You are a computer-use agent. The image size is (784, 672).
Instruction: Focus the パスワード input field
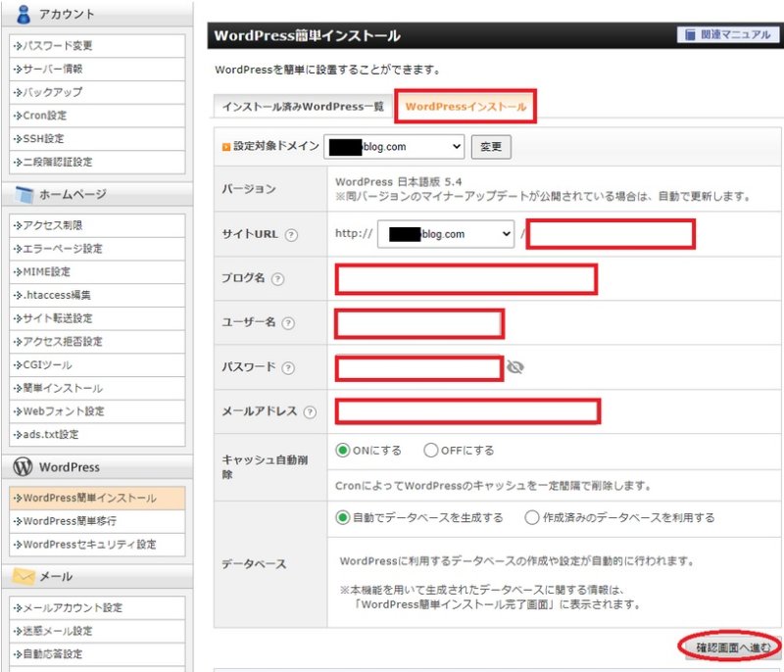419,368
